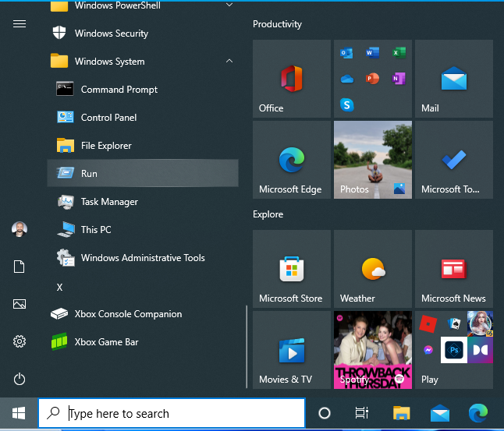
Task: Expand the Windows PowerShell folder
Action: click(x=143, y=5)
